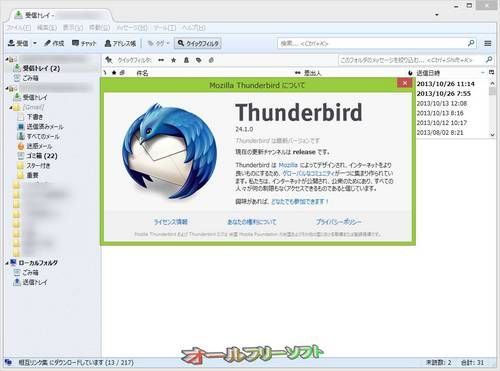
Task: Click the online status icon in status bar
Action: point(8,362)
